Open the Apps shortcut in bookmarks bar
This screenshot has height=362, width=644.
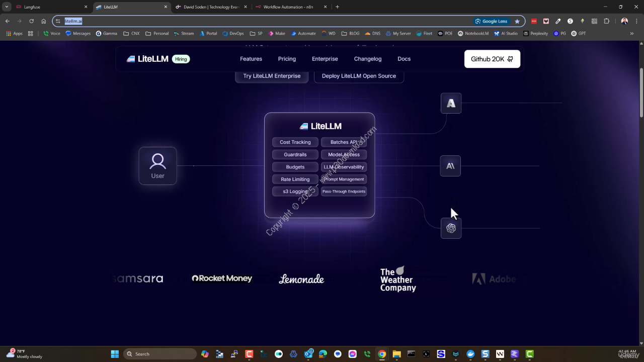click(x=14, y=34)
